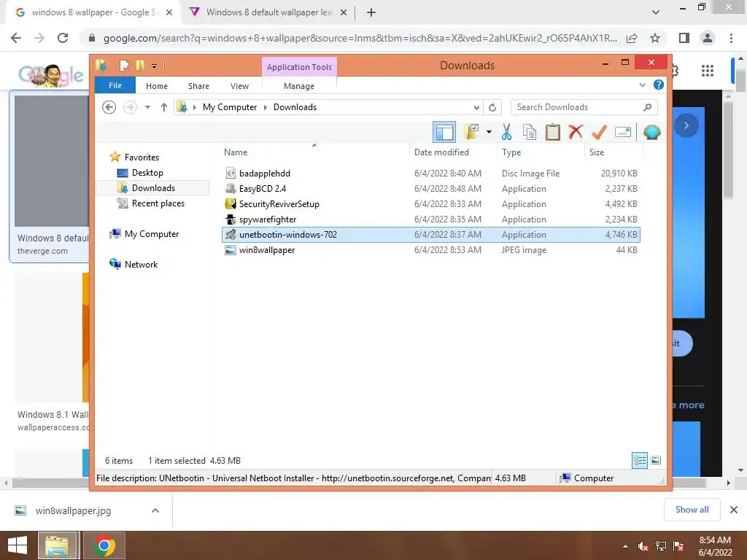Toggle the preview pane layout icon
Screen dimensions: 747x560
point(444,132)
